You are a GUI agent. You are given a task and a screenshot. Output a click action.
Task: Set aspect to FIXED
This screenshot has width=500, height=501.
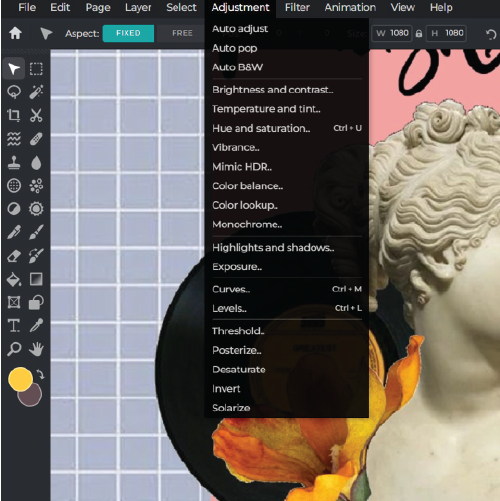[128, 33]
